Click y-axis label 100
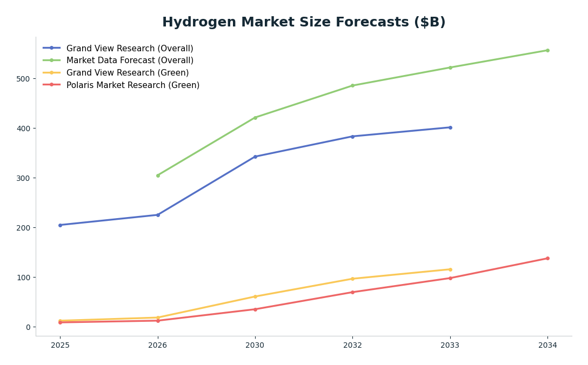The height and width of the screenshot is (365, 588). pyautogui.click(x=23, y=278)
